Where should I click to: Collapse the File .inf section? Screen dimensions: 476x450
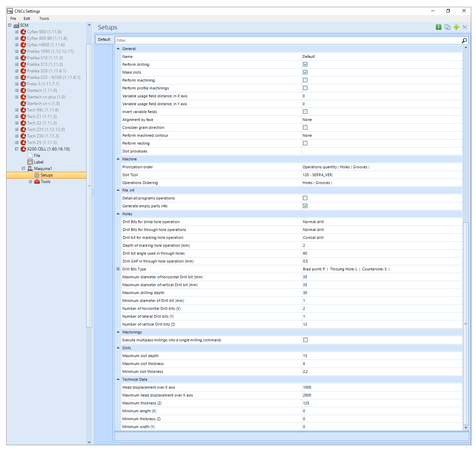pos(118,190)
